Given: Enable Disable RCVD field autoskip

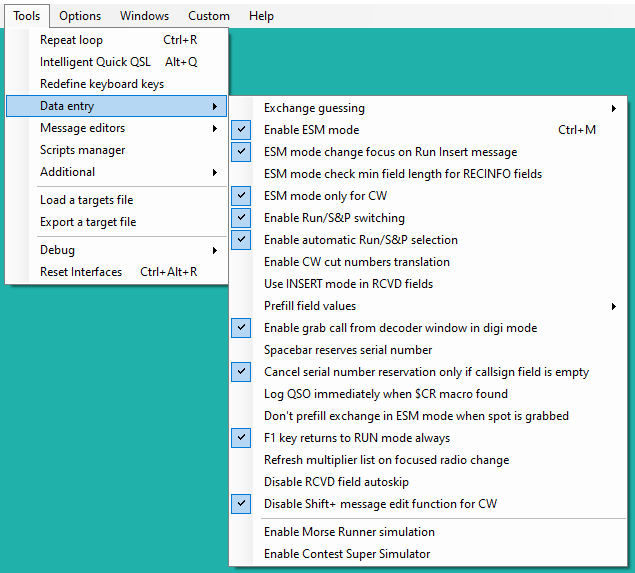Looking at the screenshot, I should click(428, 482).
